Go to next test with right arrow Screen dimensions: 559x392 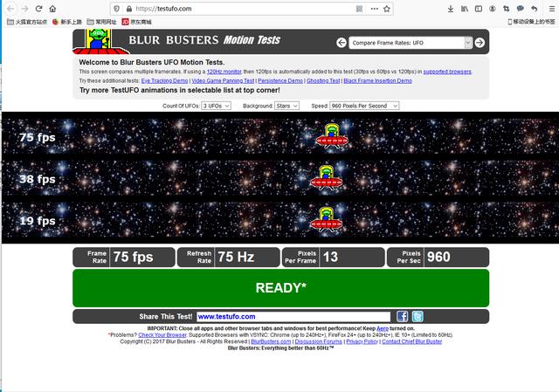tap(480, 43)
